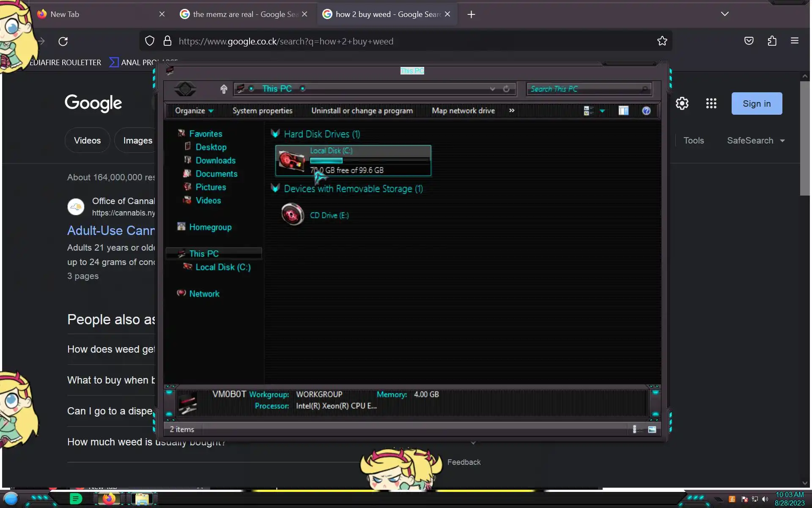Screen dimensions: 812x508
Task: Open the Organize dropdown menu
Action: pos(194,111)
